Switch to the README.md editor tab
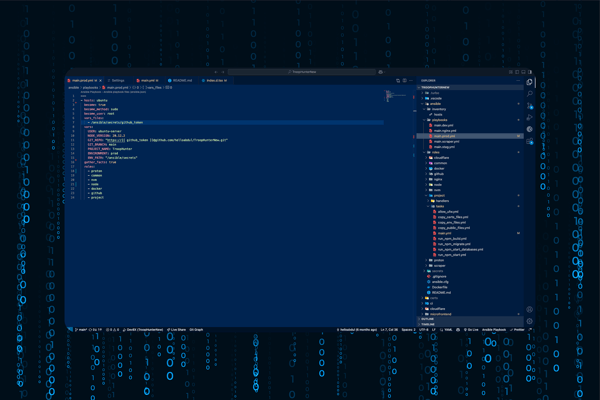Viewport: 600px width, 400px height. [x=181, y=80]
